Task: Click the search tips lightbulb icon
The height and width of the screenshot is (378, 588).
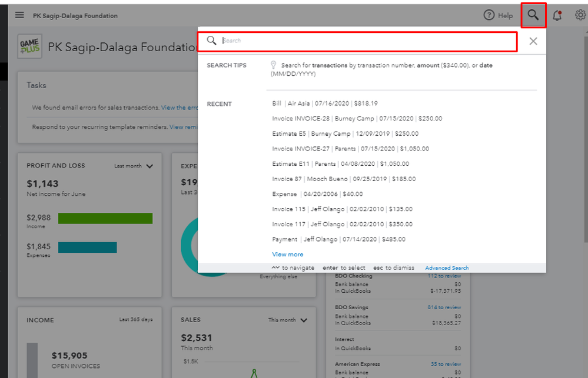Action: point(273,65)
